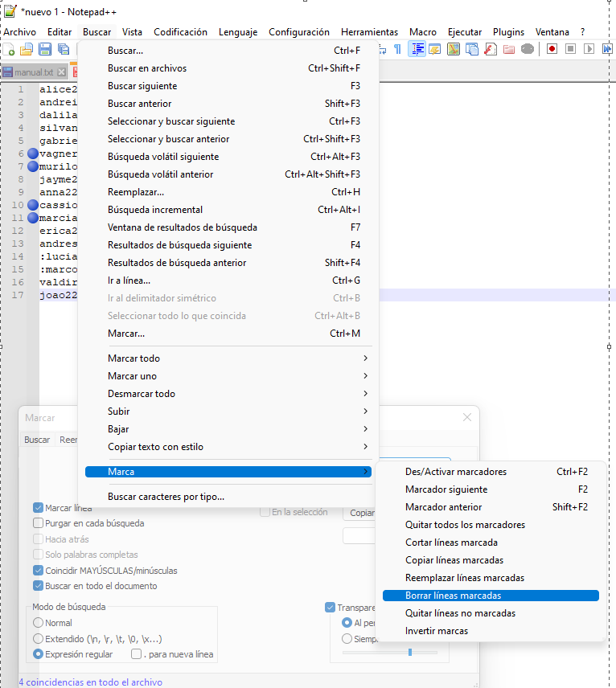Open the Archivo menu
The width and height of the screenshot is (616, 688).
19,32
